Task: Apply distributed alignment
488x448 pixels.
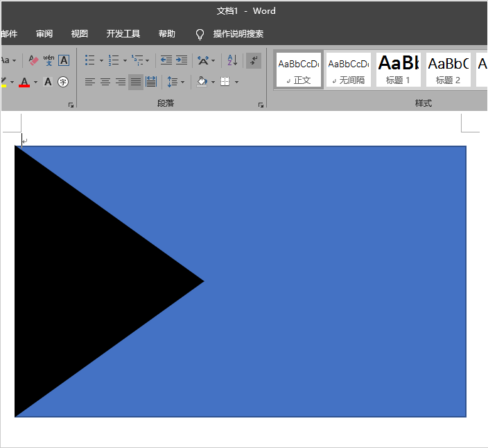Action: tap(151, 82)
